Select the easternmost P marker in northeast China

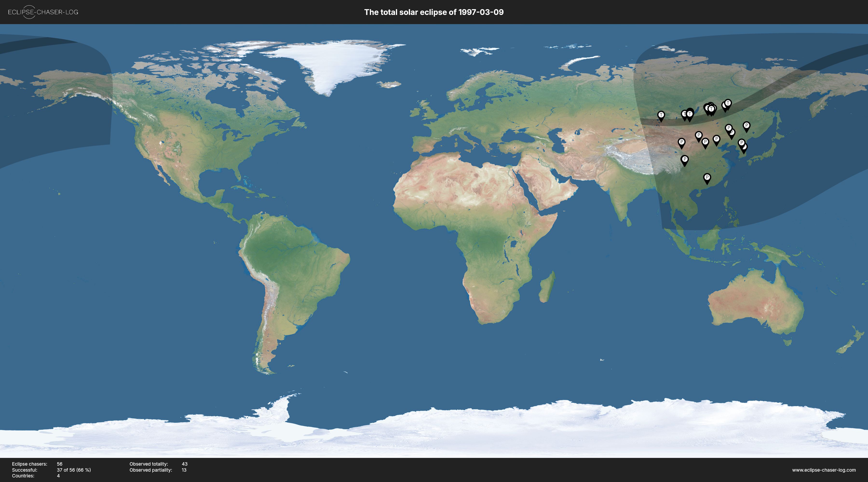click(x=746, y=127)
